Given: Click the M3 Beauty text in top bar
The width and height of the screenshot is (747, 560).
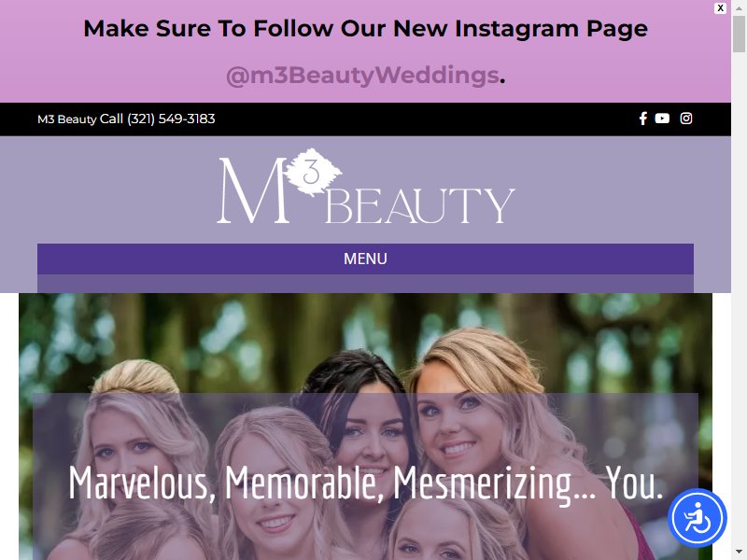Looking at the screenshot, I should 66,119.
